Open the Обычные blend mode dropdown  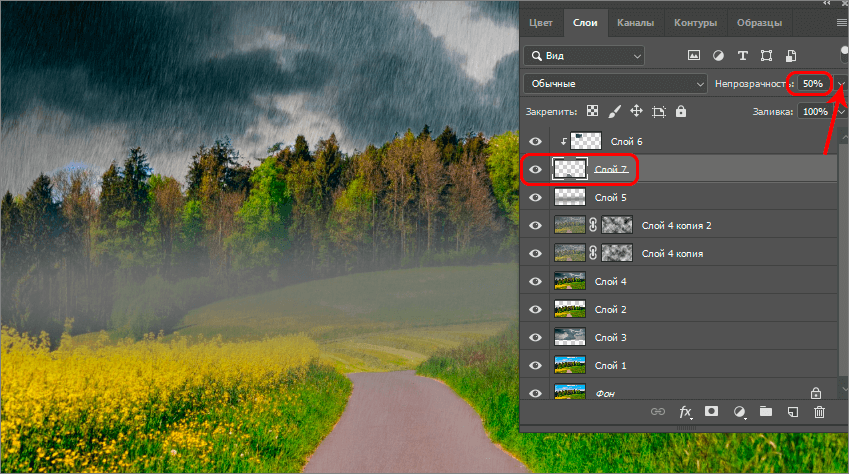point(615,84)
